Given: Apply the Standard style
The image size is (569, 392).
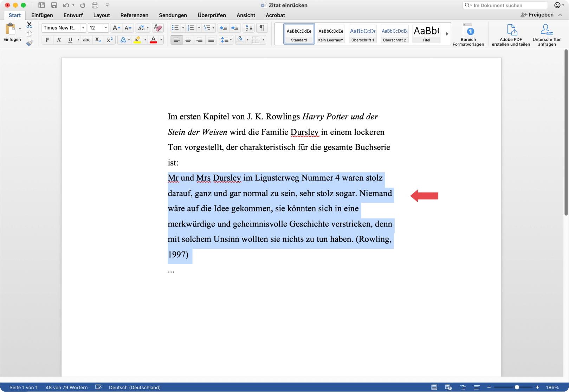Looking at the screenshot, I should (x=299, y=34).
